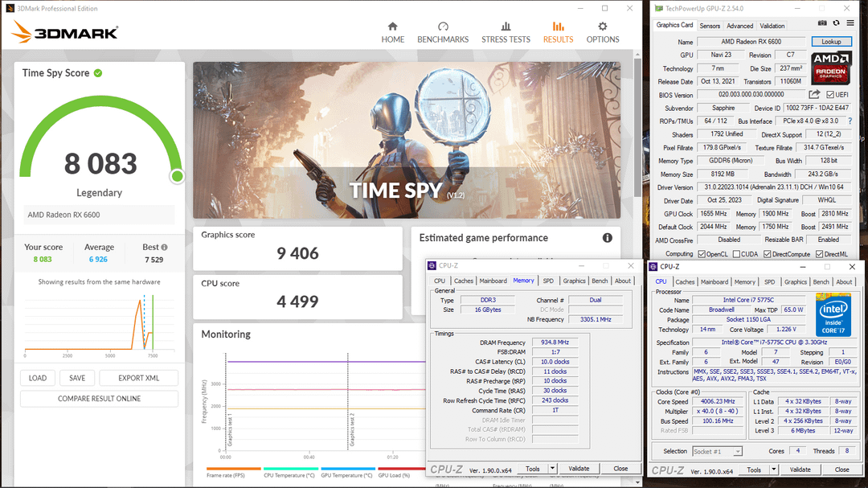Viewport: 868px width, 488px height.
Task: Click COMPARE RESULT ONLINE button
Action: point(99,398)
